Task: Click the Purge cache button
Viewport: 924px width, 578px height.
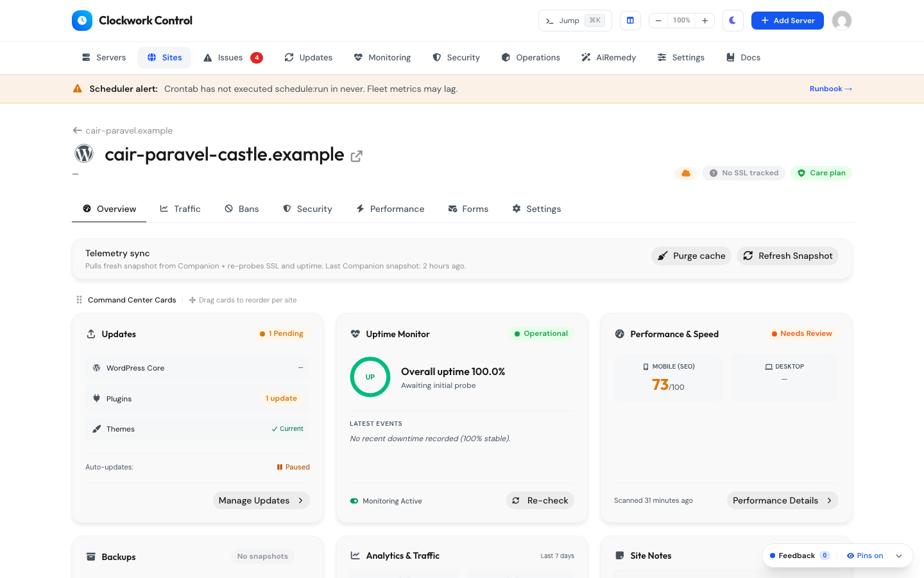Action: coord(691,256)
